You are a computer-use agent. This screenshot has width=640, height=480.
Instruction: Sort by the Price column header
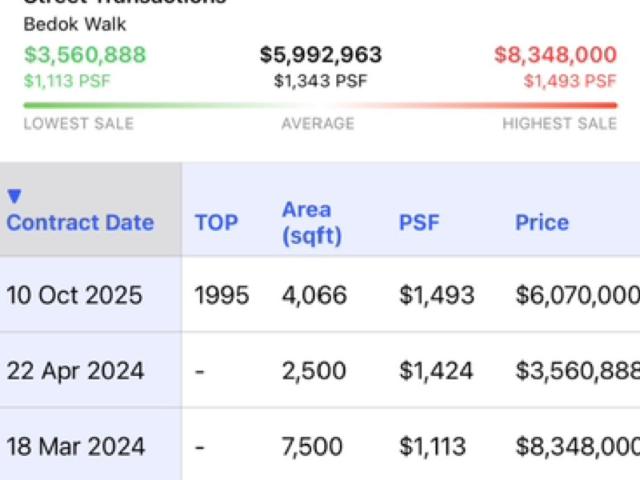point(542,223)
